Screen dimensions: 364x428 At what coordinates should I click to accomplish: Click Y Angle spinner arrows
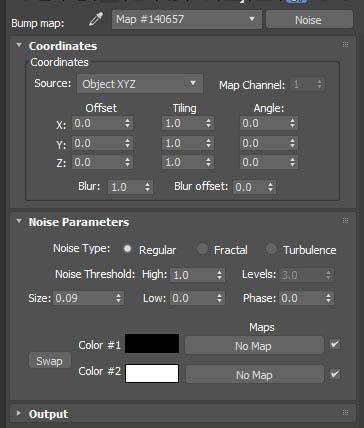pos(292,143)
